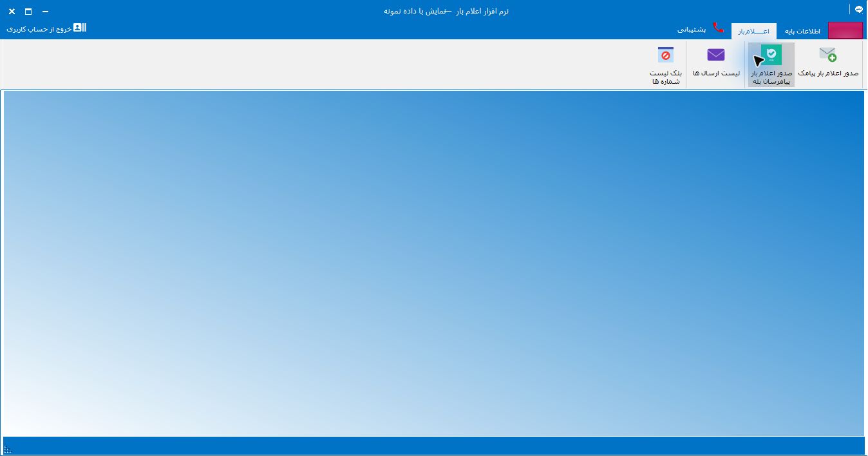The height and width of the screenshot is (456, 868).
Task: Open the پشتیبانی support tab
Action: point(692,30)
